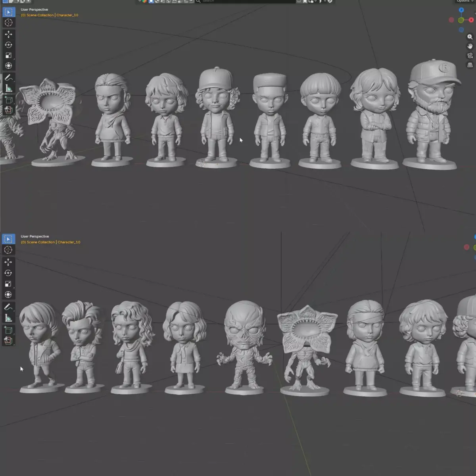Select the curly-haired boy wearing cap, upper viewport

click(x=216, y=117)
